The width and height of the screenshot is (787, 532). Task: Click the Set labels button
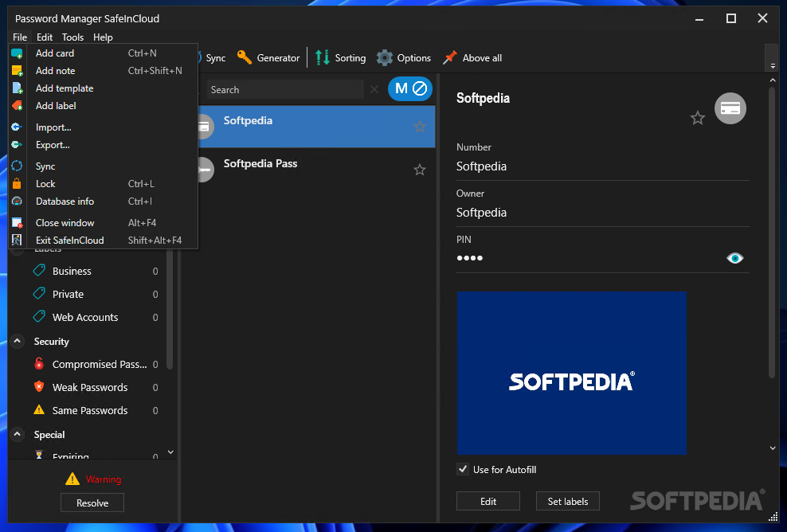(x=568, y=502)
